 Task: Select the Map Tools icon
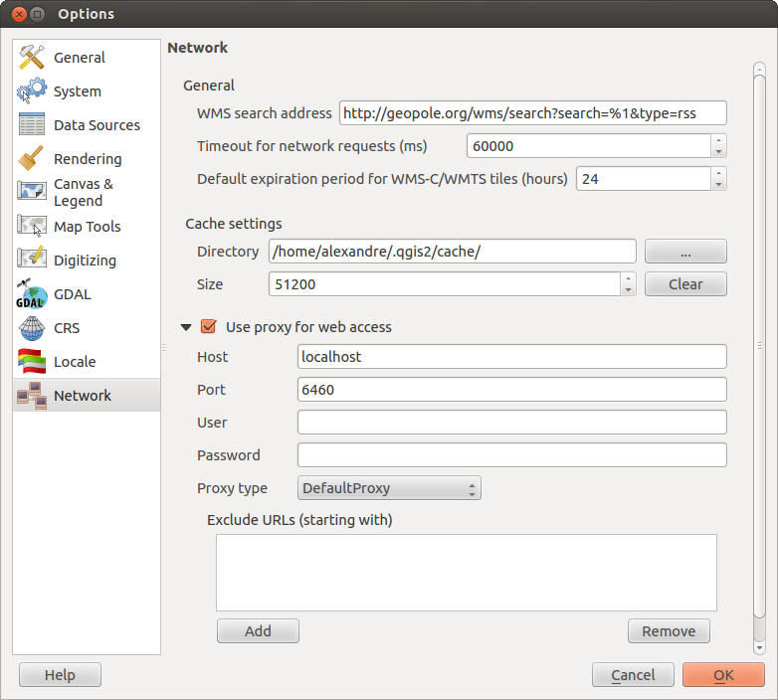point(32,227)
